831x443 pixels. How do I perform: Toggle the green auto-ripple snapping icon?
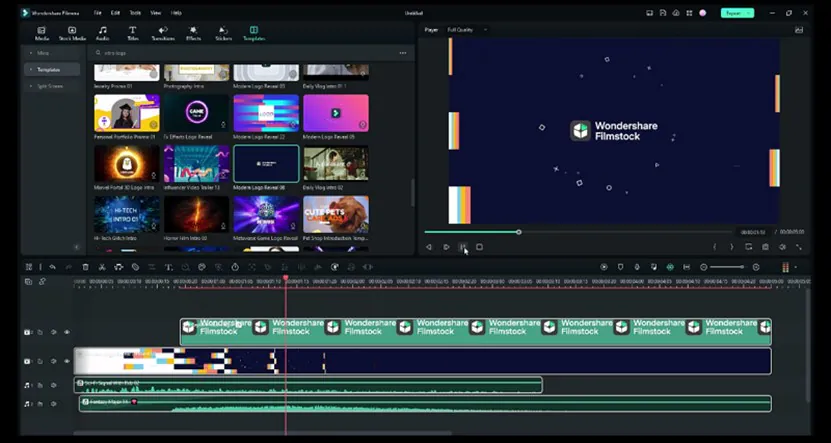670,267
